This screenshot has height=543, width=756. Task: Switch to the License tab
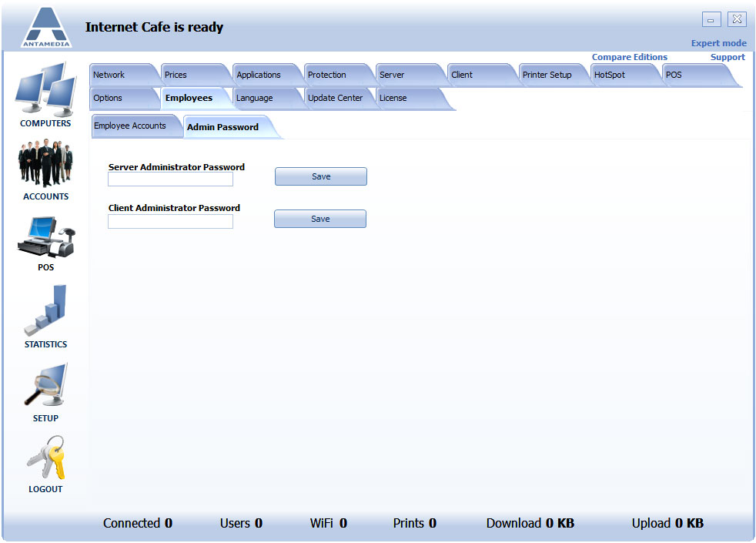412,98
